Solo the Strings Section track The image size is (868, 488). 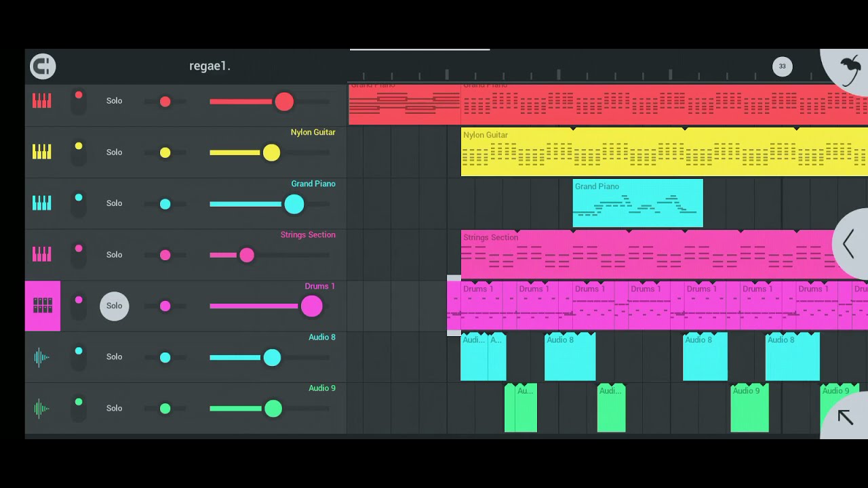[x=114, y=254]
